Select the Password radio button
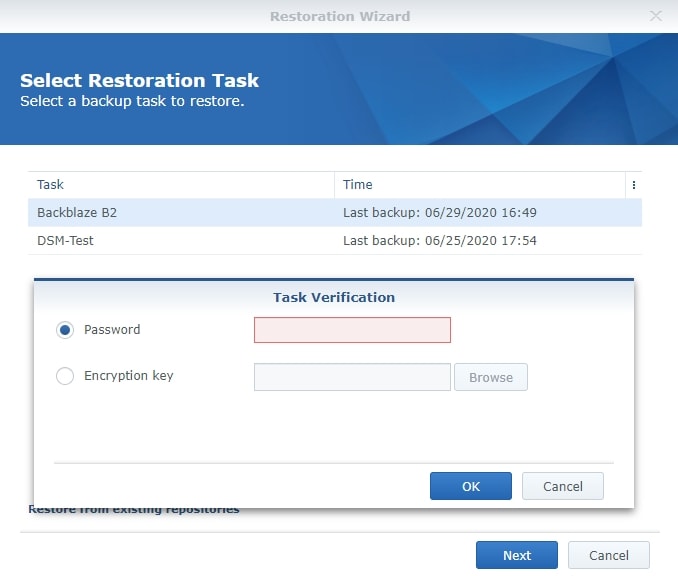Screen dimensions: 678x576 pos(66,330)
